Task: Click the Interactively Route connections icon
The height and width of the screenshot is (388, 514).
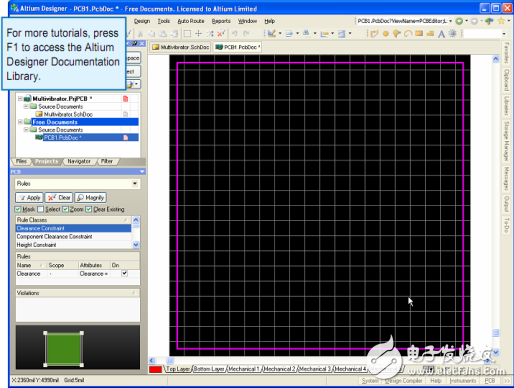Action: click(374, 33)
